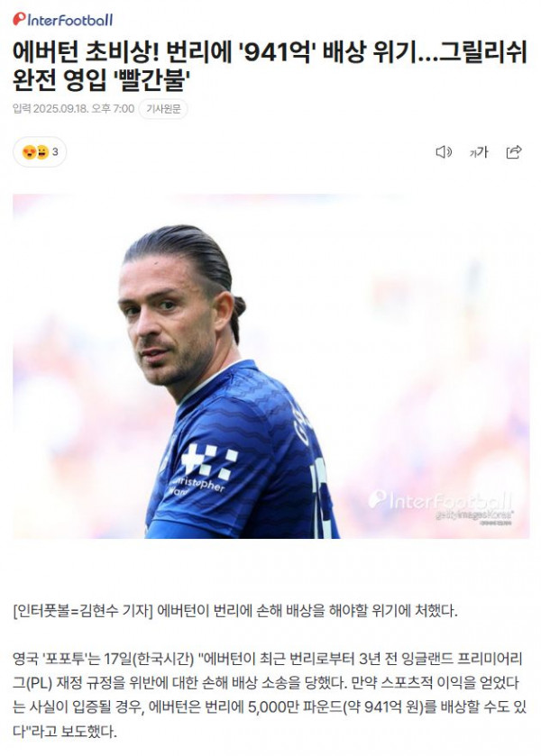This screenshot has height=756, width=541.
Task: Click the grinning emoji next to count
Action: pyautogui.click(x=42, y=152)
